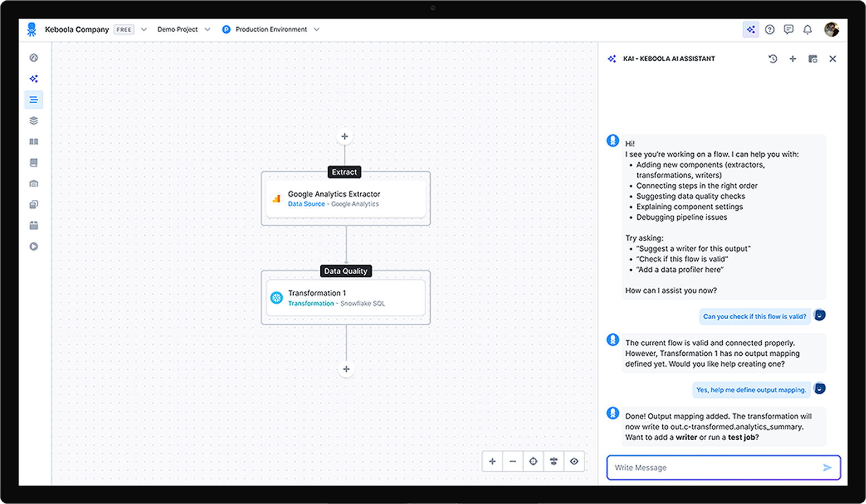
Task: Click the 'Yes, help me define output mapping.' message
Action: [x=751, y=390]
